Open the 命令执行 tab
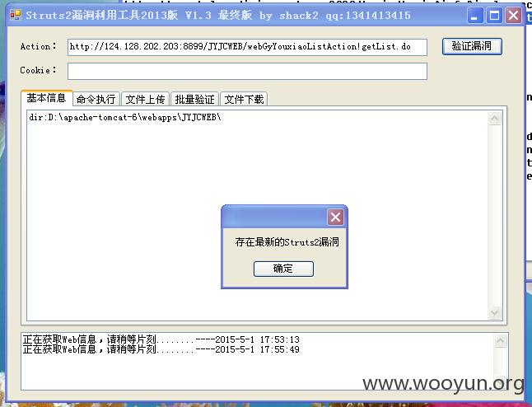 point(96,99)
